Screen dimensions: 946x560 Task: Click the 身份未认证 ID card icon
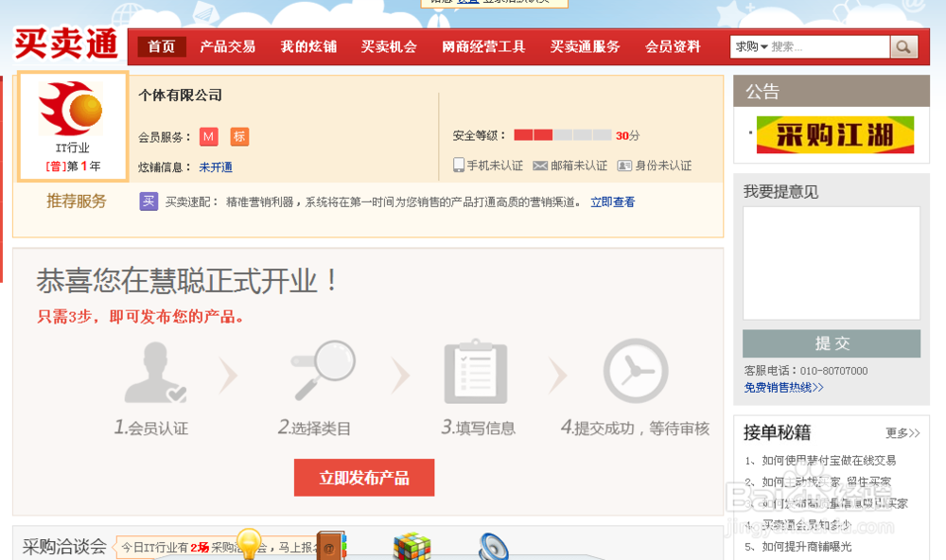click(x=623, y=166)
